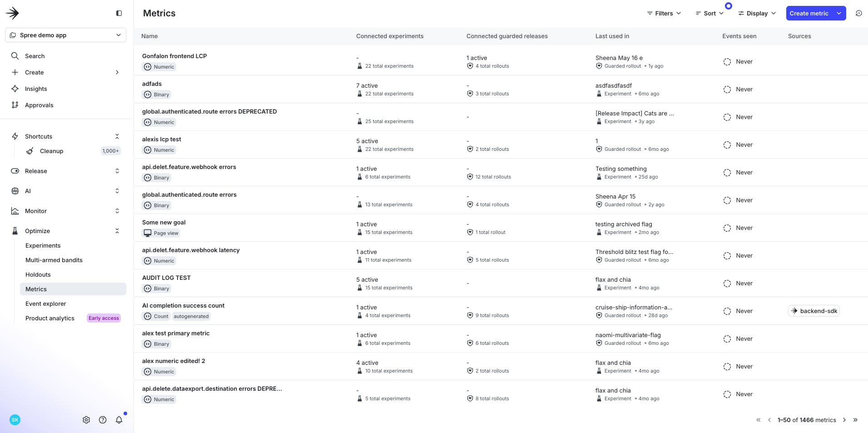Open the Display options dropdown

[757, 13]
